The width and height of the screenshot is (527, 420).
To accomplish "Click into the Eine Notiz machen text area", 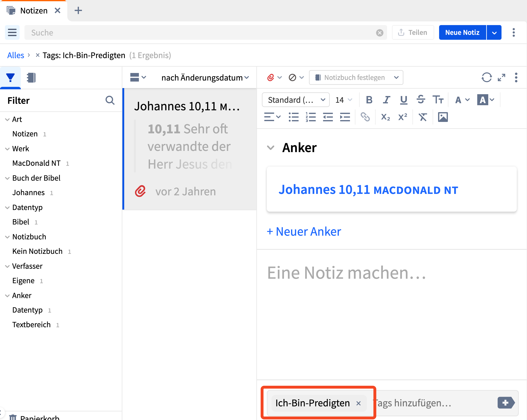I will (392, 315).
